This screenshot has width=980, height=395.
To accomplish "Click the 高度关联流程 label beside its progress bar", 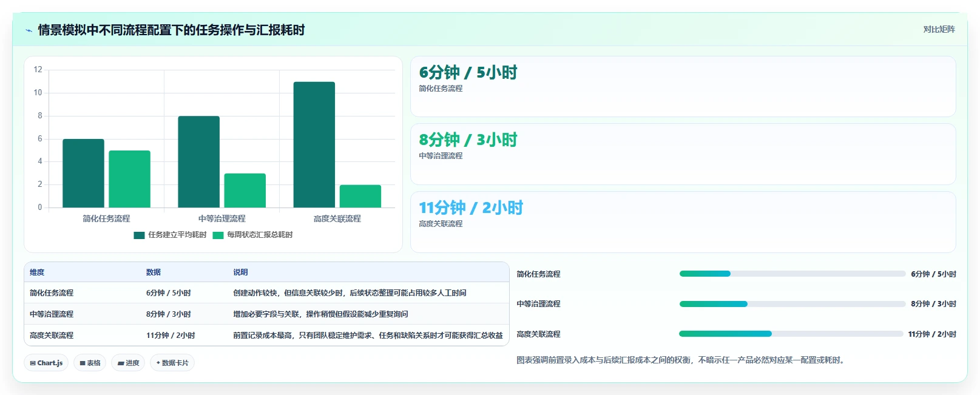I will click(538, 334).
